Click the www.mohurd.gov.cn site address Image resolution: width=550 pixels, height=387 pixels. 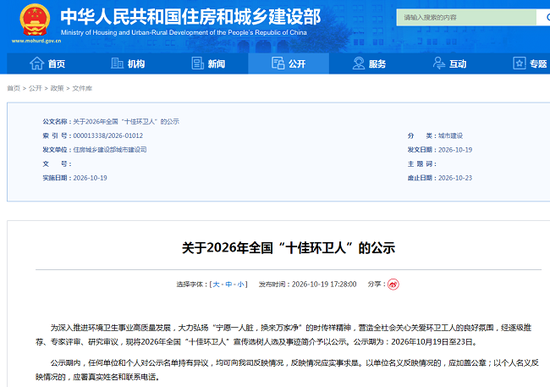click(36, 41)
